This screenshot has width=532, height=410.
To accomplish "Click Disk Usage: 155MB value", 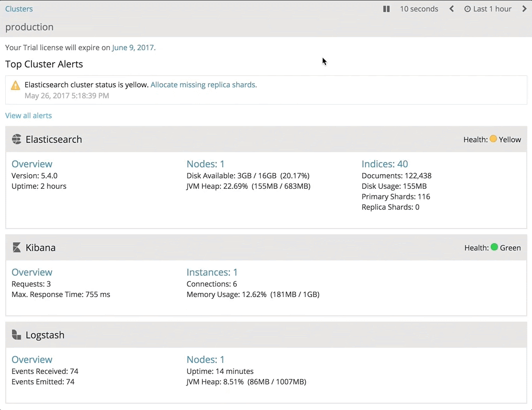I will point(394,186).
